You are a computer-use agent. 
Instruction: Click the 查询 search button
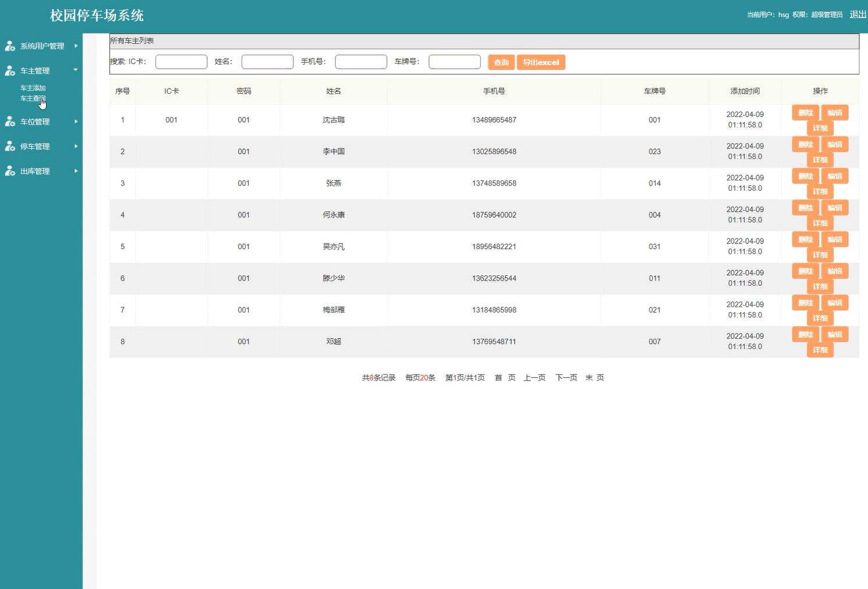501,62
